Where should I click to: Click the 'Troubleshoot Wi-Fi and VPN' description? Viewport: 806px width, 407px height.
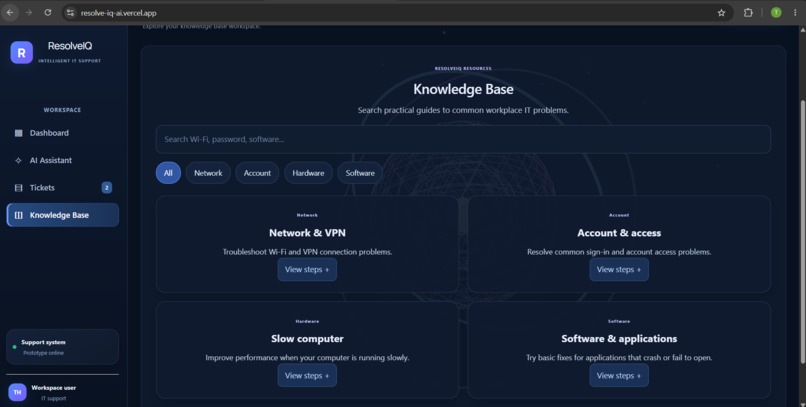tap(307, 252)
